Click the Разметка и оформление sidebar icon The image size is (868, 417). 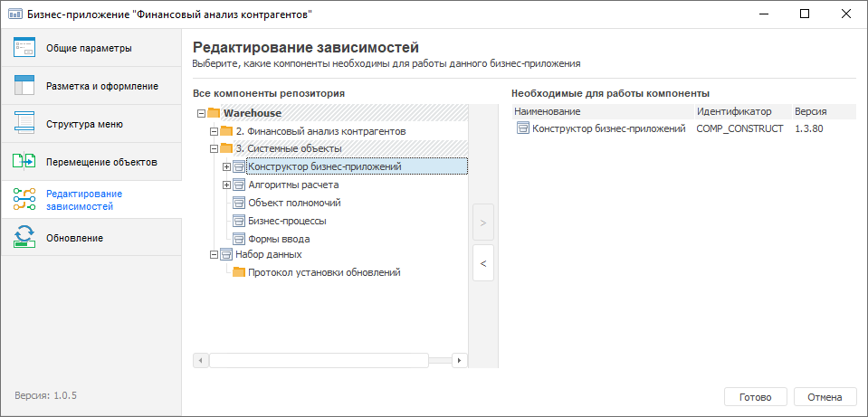click(24, 86)
